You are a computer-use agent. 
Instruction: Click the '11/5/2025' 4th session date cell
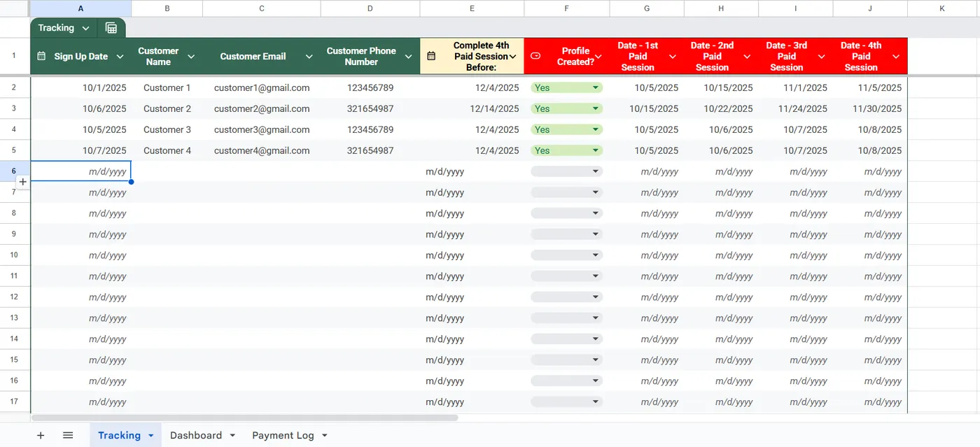870,87
